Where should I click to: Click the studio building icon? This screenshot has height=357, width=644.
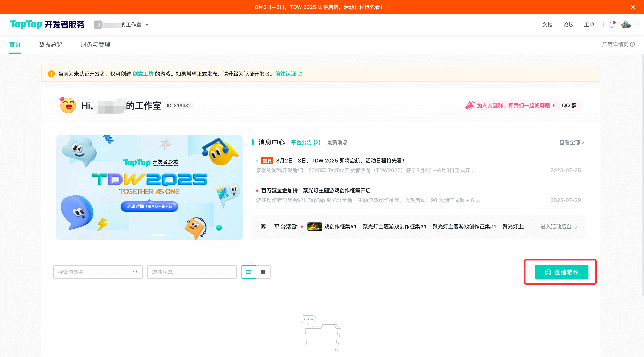98,24
